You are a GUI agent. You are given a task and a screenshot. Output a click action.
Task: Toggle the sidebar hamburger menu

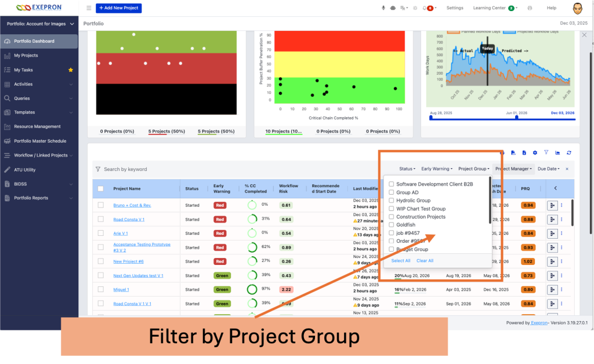(x=89, y=8)
